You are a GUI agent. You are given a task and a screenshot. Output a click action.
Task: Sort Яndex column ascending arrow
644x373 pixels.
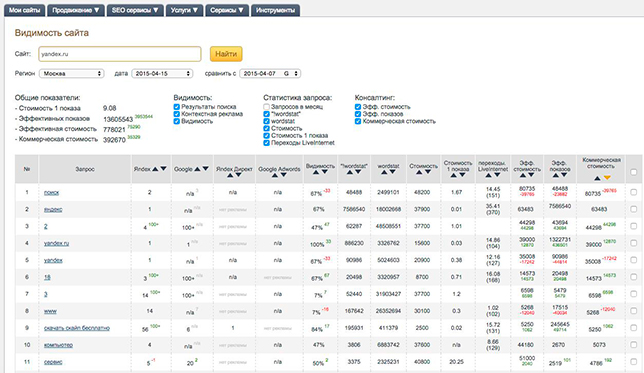point(155,169)
